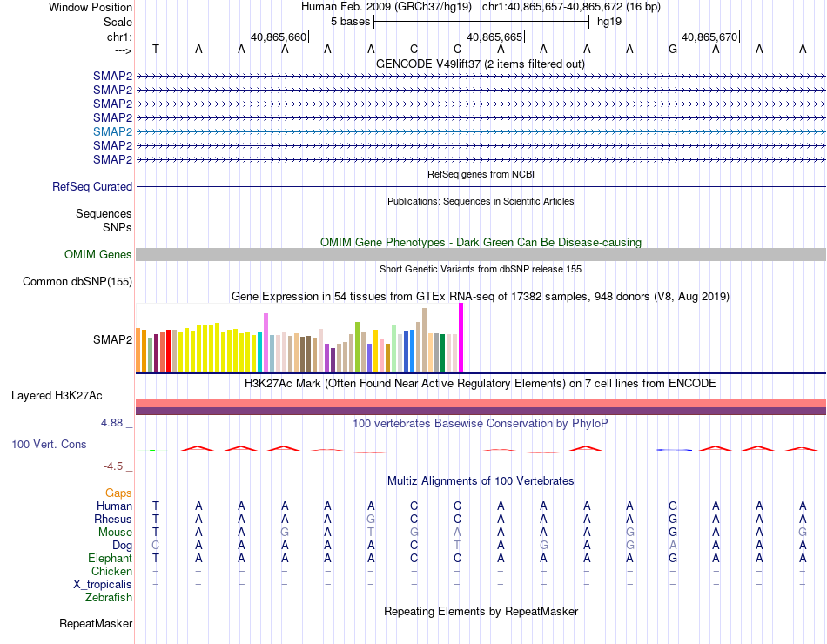Click the 40,865,665 position on chr1 ruler

click(494, 37)
